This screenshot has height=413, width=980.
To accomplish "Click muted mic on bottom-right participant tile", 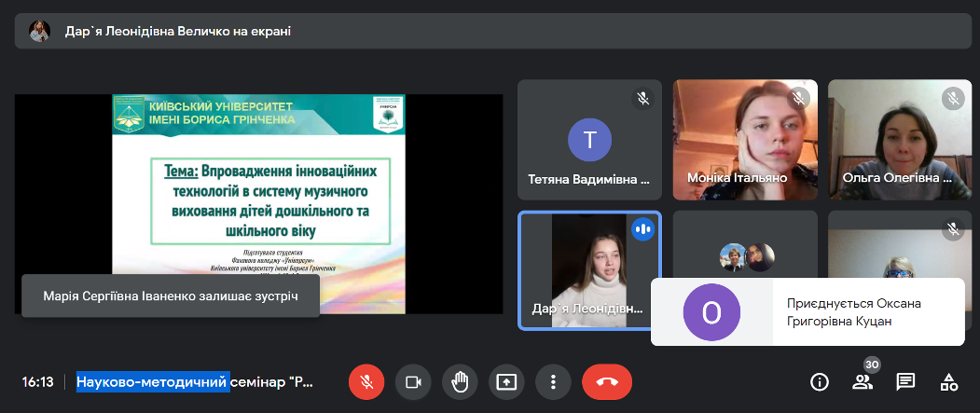I will (953, 229).
